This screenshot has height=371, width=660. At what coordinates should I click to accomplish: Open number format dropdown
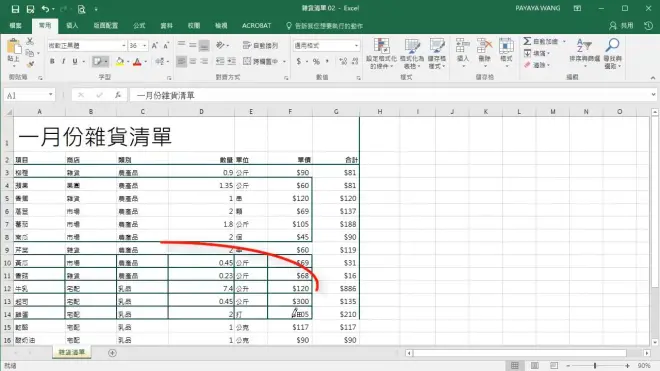point(356,45)
